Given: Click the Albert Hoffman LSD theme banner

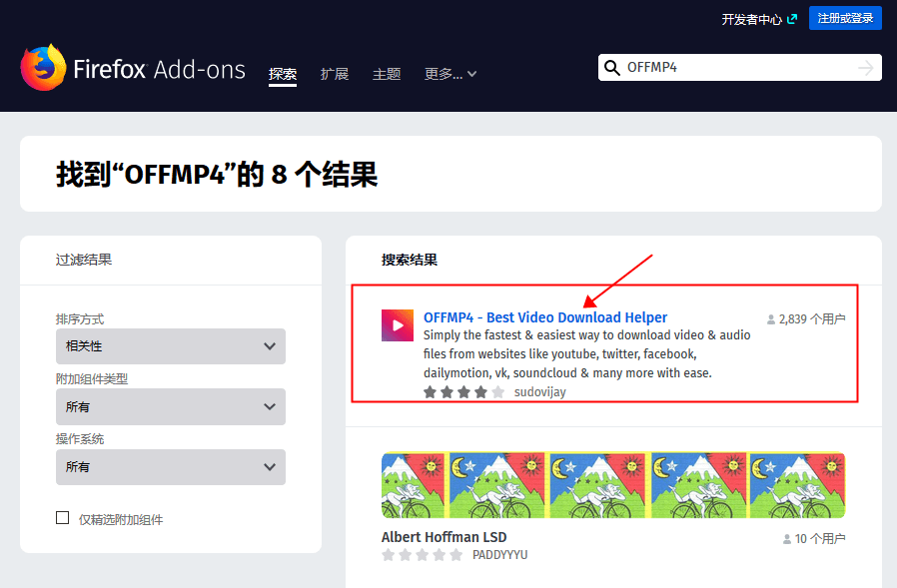Looking at the screenshot, I should (613, 485).
